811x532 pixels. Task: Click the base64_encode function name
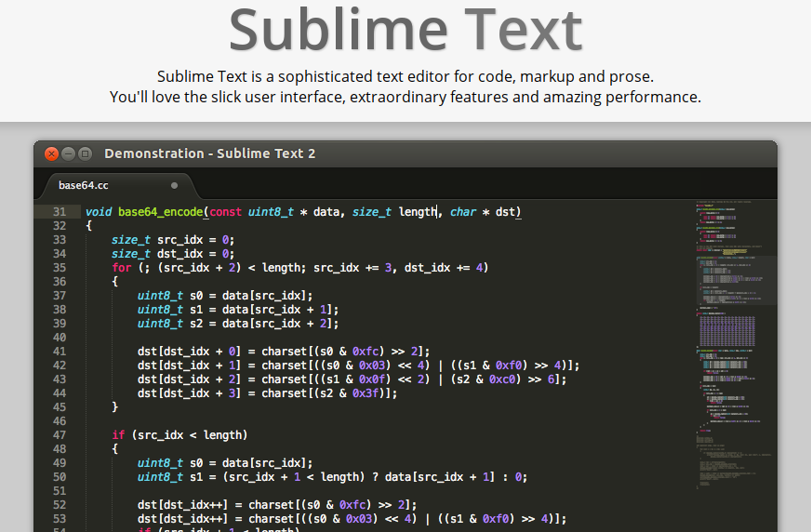(x=160, y=212)
